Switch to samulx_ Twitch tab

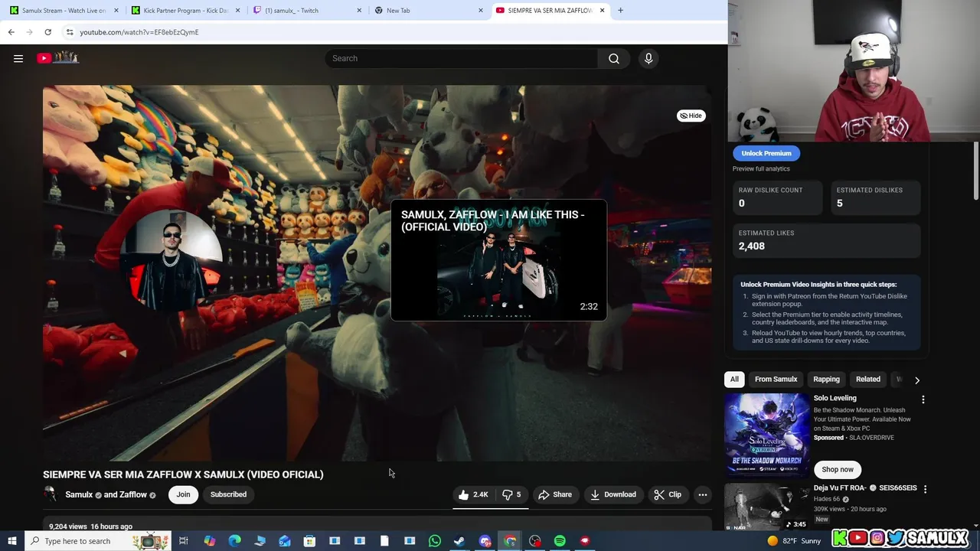click(x=307, y=11)
